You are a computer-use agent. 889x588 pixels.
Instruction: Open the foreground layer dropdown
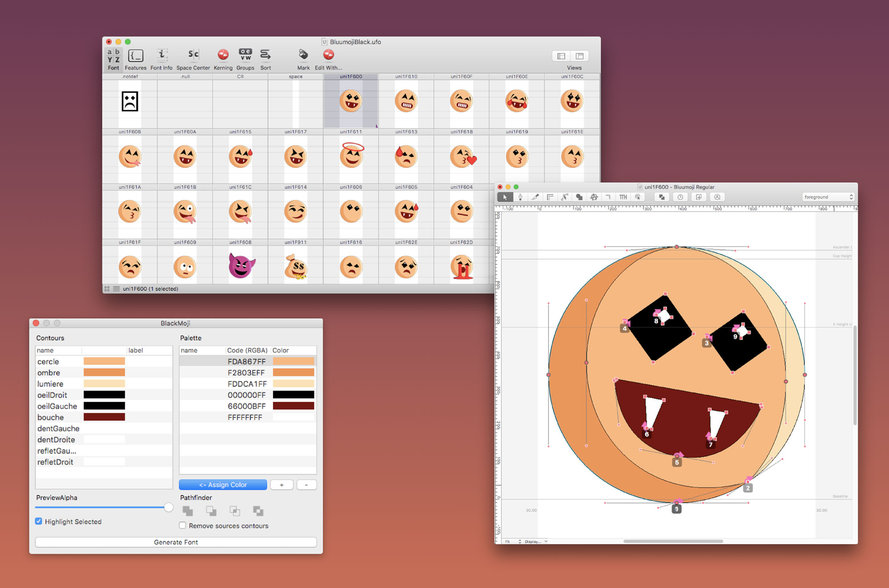click(x=828, y=197)
